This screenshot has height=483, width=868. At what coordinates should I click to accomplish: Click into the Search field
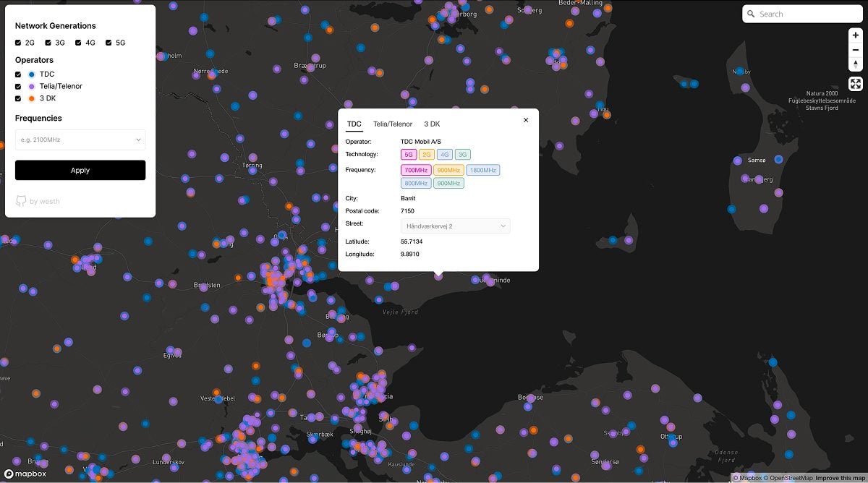(x=801, y=14)
